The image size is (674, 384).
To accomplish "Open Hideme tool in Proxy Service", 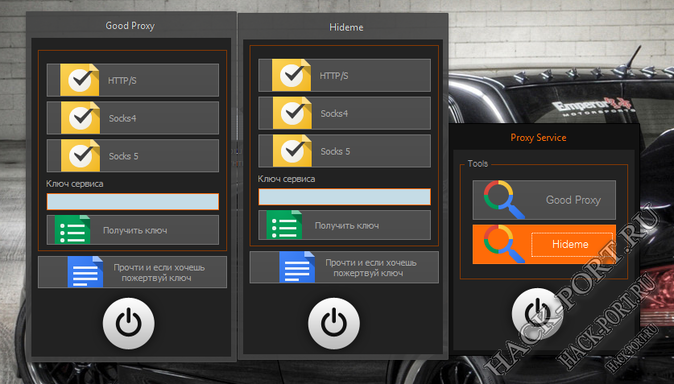I will point(544,244).
